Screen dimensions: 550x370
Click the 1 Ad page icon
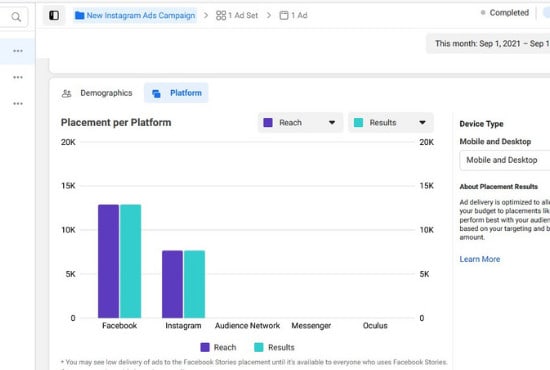click(284, 15)
